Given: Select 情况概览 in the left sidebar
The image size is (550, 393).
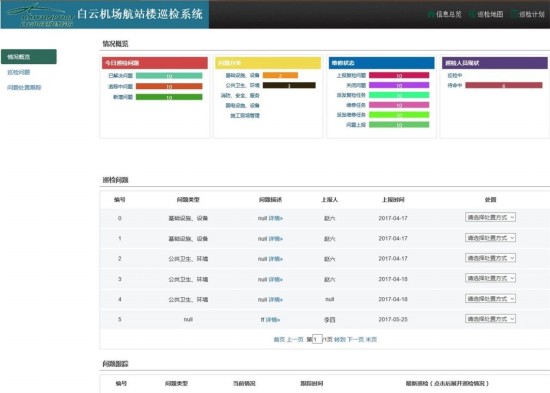Looking at the screenshot, I should click(x=29, y=56).
